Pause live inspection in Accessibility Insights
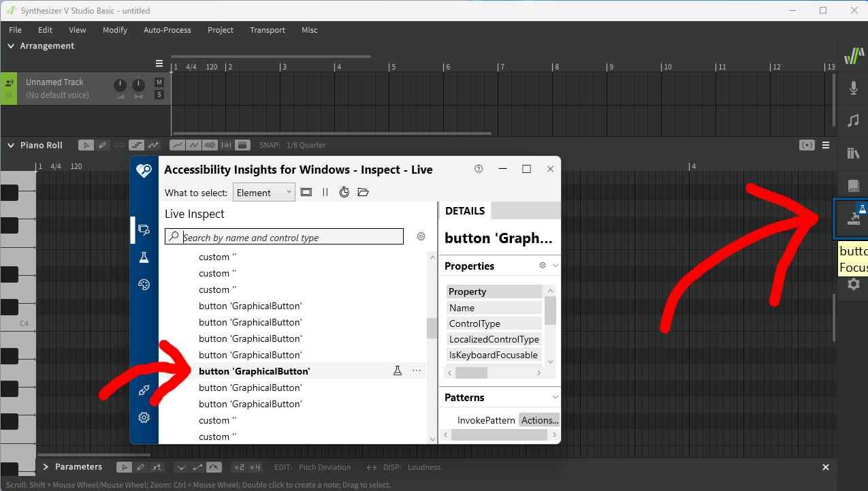This screenshot has height=491, width=868. [325, 192]
